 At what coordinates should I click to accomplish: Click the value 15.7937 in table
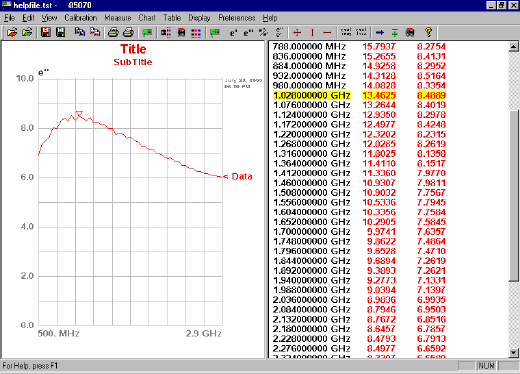point(379,47)
